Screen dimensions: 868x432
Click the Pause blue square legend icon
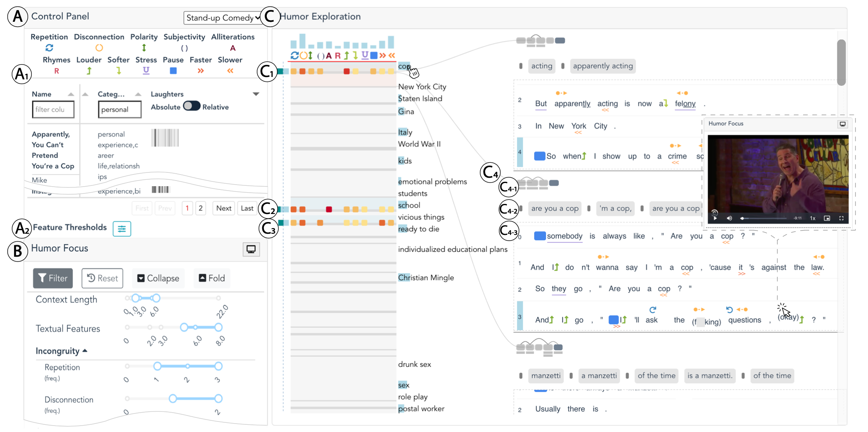(x=173, y=71)
